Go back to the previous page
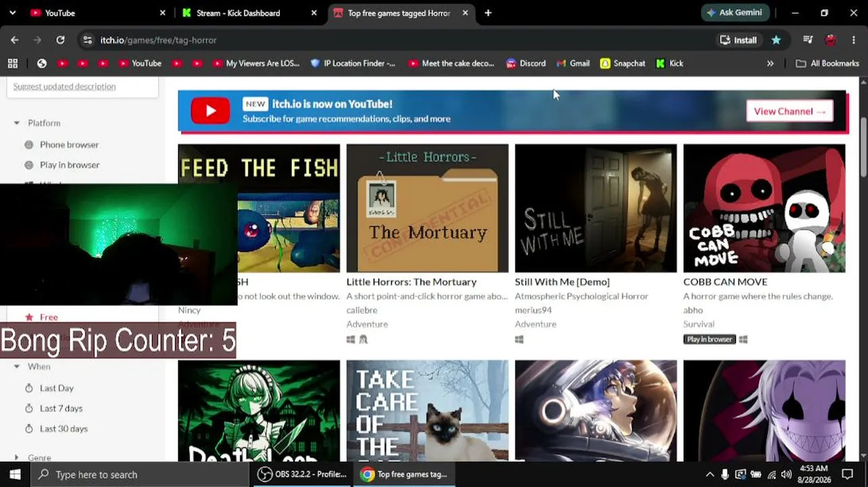 tap(14, 40)
